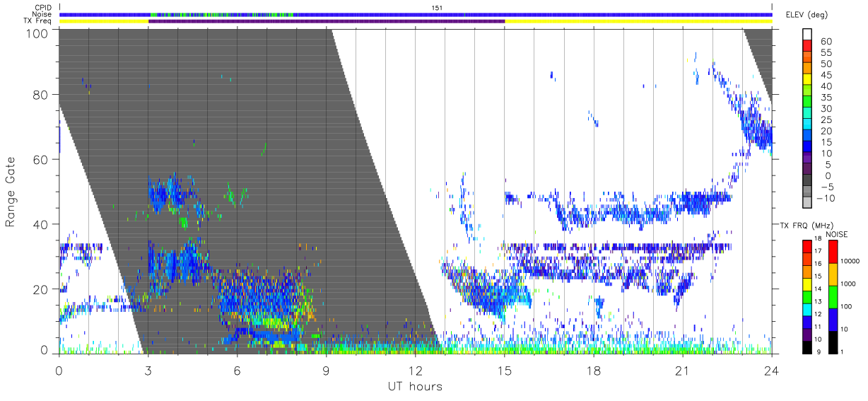The image size is (868, 401).
Task: Select the 20 tick label on Range Gate axis
Action: point(41,289)
